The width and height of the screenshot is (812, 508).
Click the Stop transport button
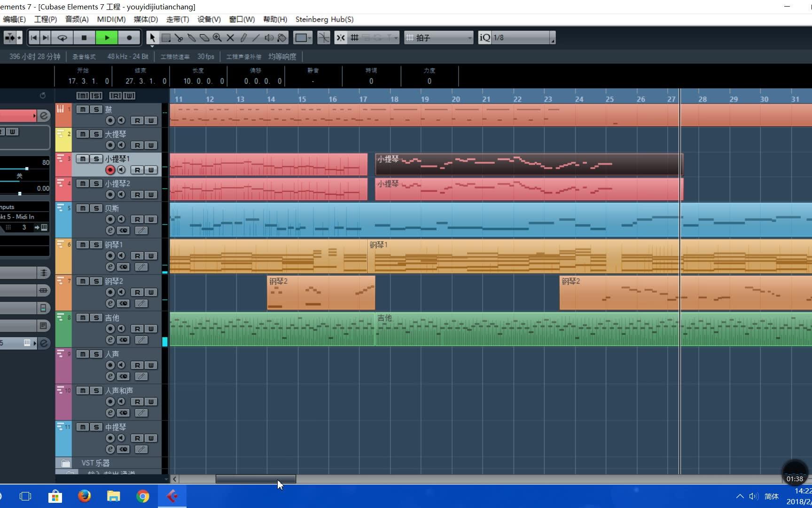(84, 38)
